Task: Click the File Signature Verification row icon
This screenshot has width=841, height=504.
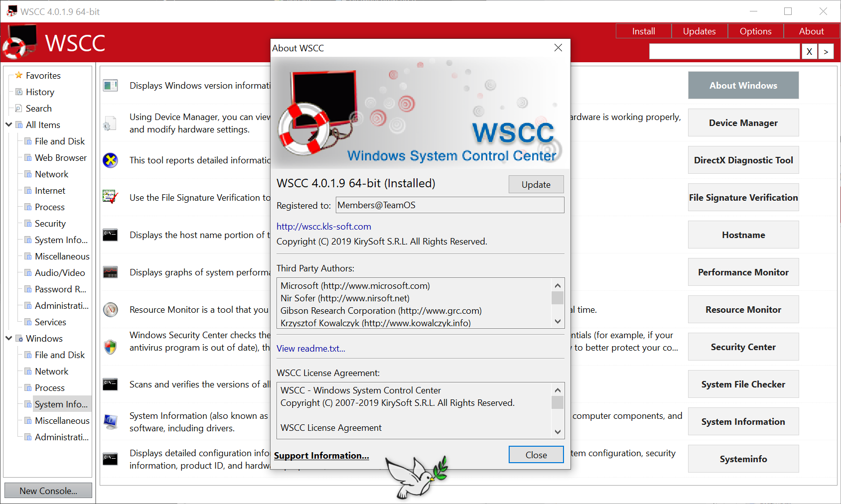Action: coord(110,197)
